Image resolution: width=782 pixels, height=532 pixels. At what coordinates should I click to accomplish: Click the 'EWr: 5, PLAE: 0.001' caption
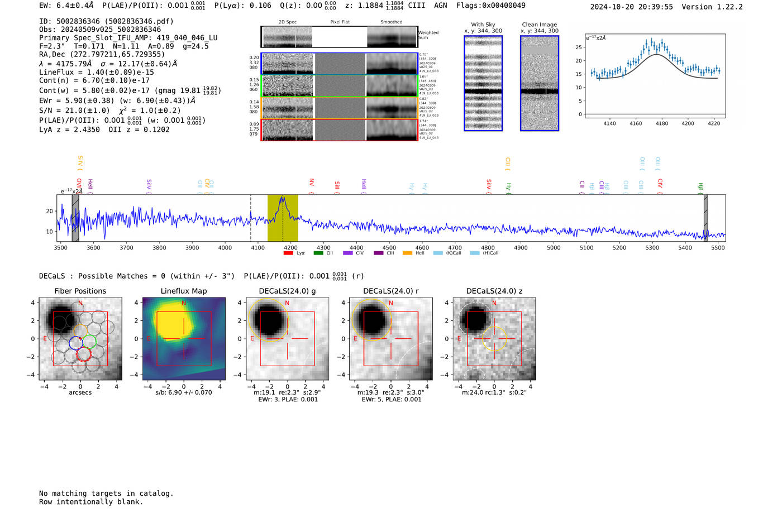coord(392,400)
